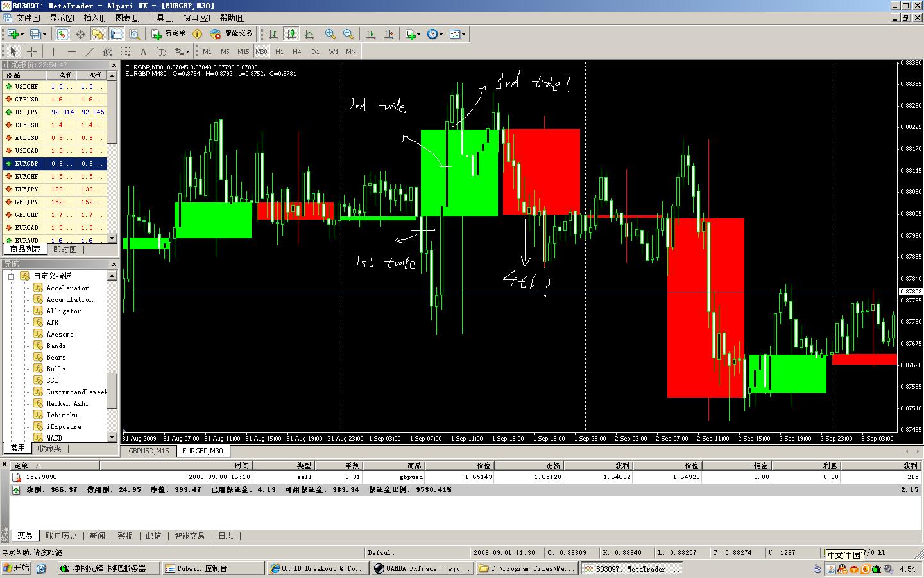Select the crosshair cursor tool
The image size is (924, 578).
[x=31, y=51]
